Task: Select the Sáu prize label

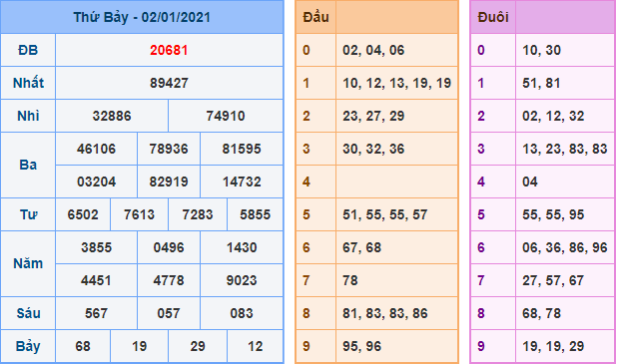Action: tap(28, 313)
